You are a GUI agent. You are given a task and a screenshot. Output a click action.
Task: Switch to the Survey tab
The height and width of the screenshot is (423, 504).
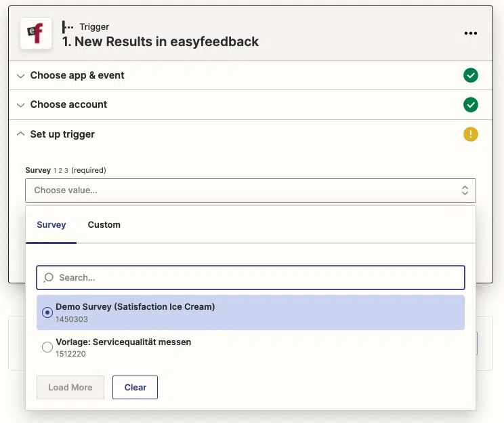click(51, 224)
